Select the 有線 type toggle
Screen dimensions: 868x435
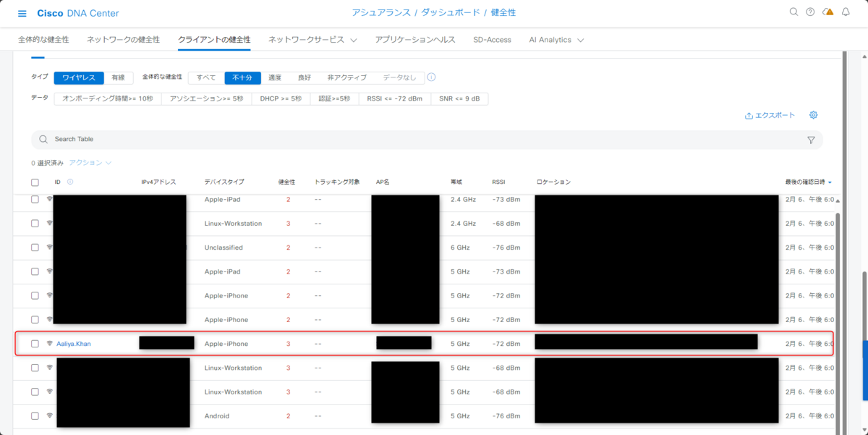pos(119,77)
